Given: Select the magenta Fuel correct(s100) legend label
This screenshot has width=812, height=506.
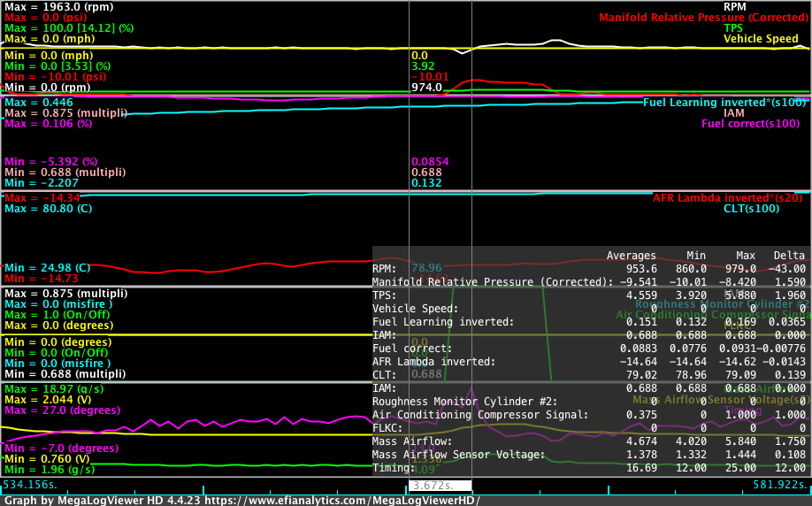Looking at the screenshot, I should coord(750,124).
